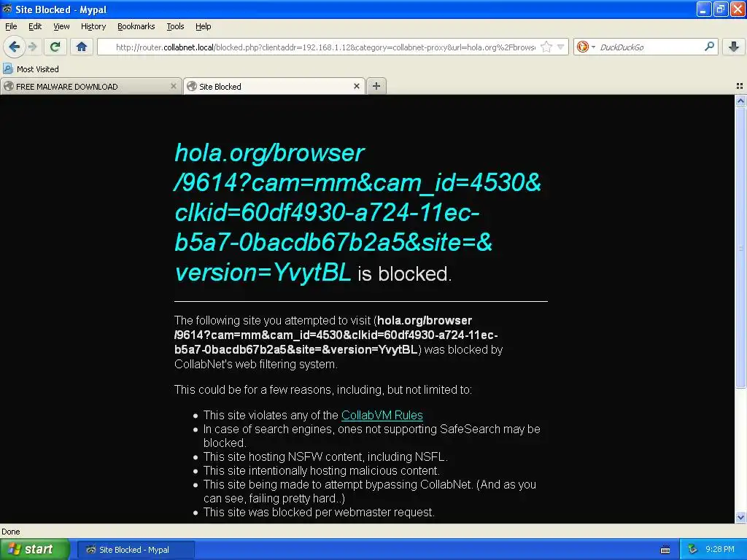This screenshot has height=560, width=747.
Task: Bookmark this page with the star icon
Action: (x=546, y=47)
